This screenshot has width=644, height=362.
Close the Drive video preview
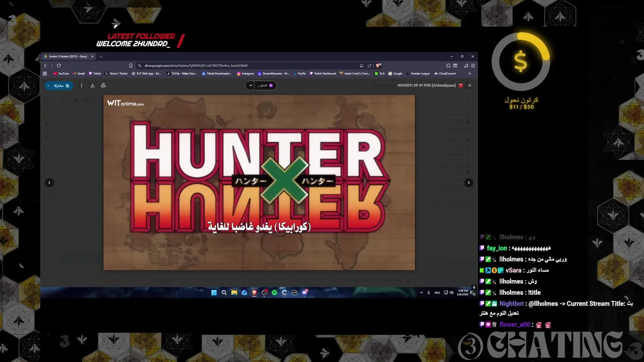469,85
